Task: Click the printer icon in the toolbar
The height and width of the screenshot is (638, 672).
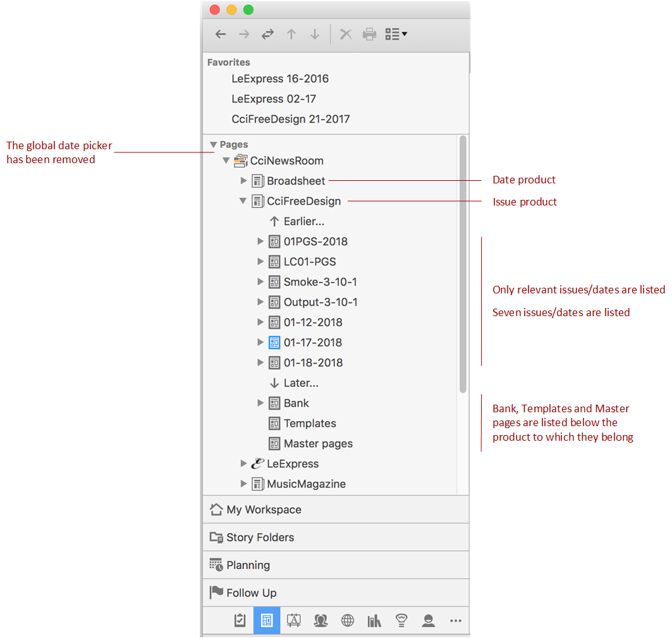Action: [x=369, y=35]
